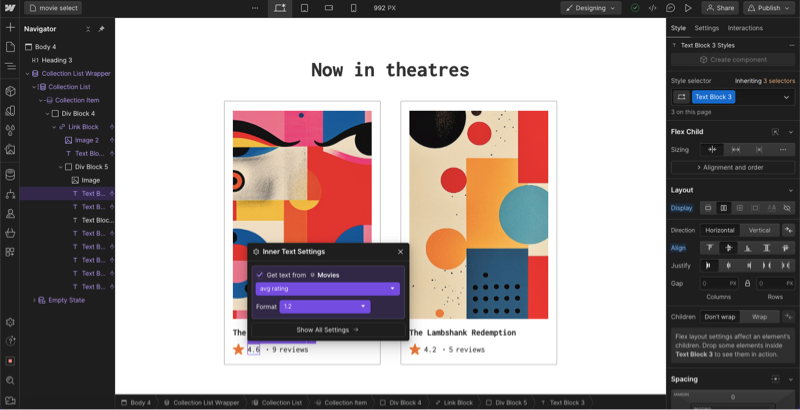Click Show All Settings link
The height and width of the screenshot is (410, 800).
(x=327, y=329)
